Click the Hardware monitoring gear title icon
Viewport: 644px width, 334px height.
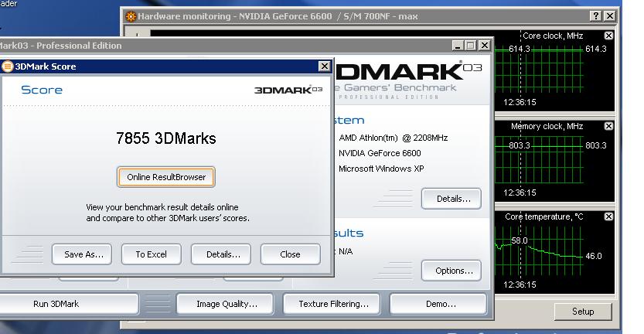[x=131, y=16]
